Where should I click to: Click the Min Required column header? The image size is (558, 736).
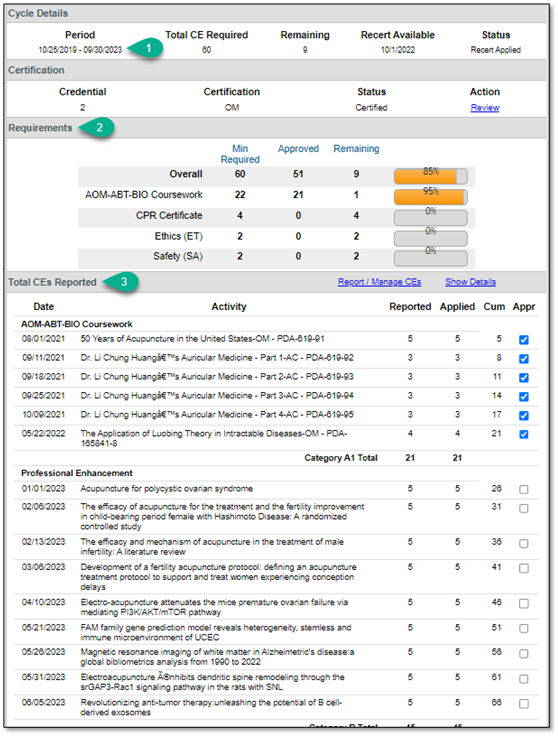240,154
